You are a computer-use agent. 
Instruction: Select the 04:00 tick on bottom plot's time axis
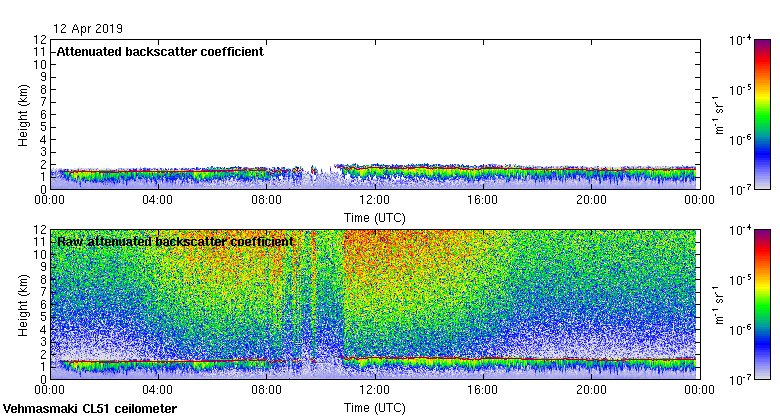coord(158,391)
